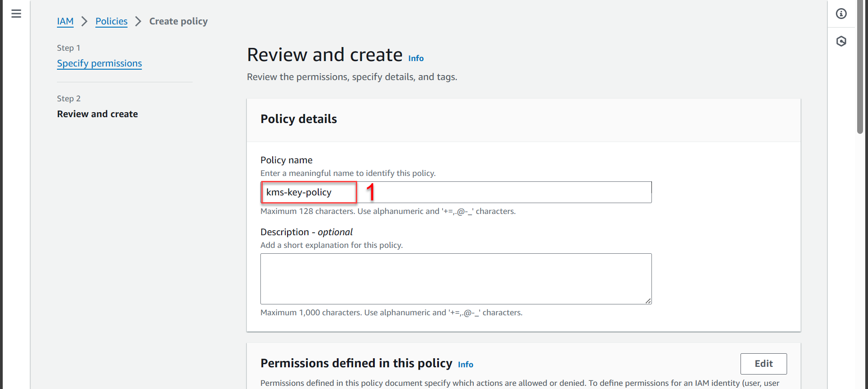Click the Description optional label
868x389 pixels.
click(x=306, y=232)
